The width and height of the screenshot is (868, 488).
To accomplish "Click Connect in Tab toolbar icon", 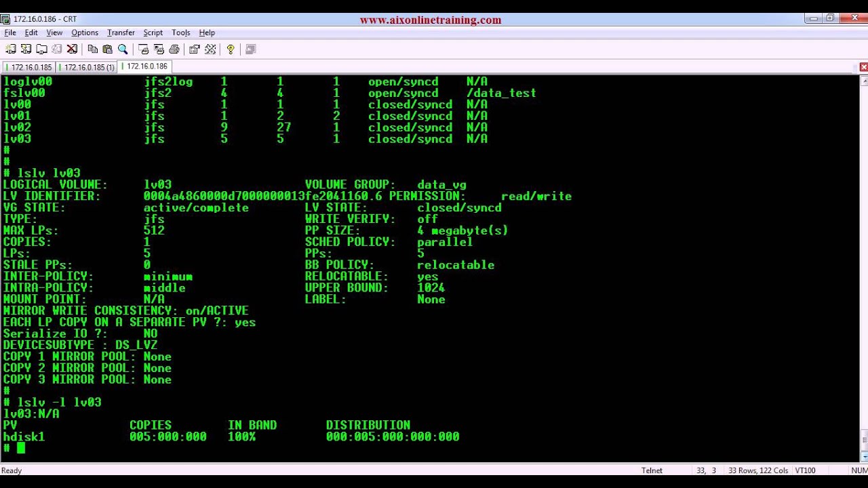I will (41, 49).
